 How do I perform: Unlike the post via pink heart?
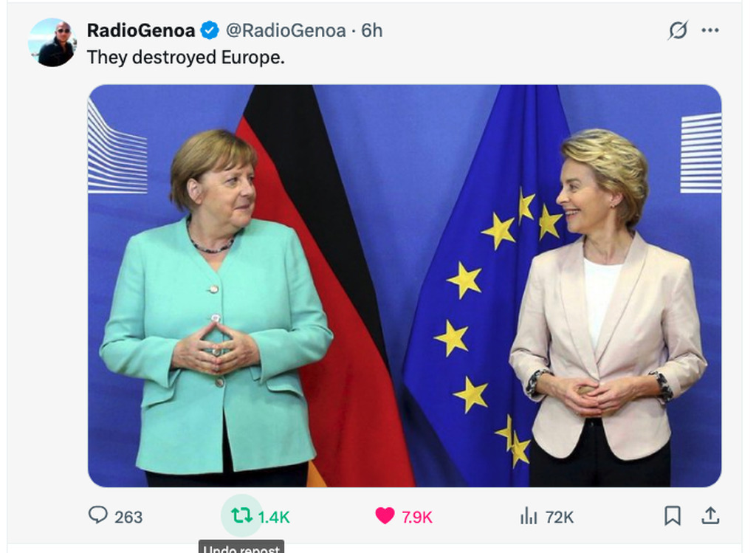coord(385,515)
